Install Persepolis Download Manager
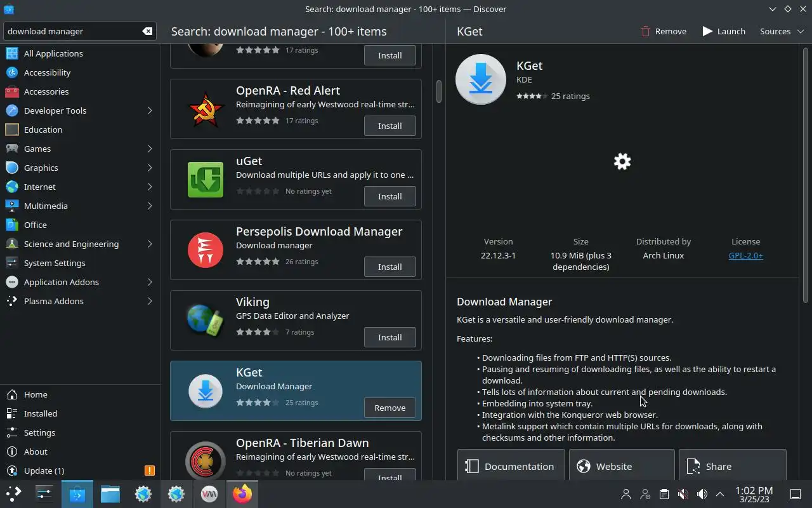The image size is (812, 508). pos(390,267)
